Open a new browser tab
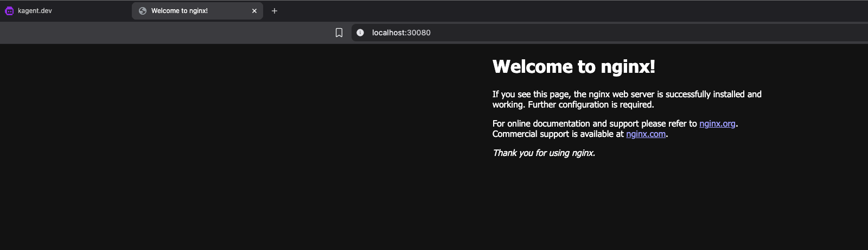Screen dimensions: 868x250 pyautogui.click(x=275, y=11)
